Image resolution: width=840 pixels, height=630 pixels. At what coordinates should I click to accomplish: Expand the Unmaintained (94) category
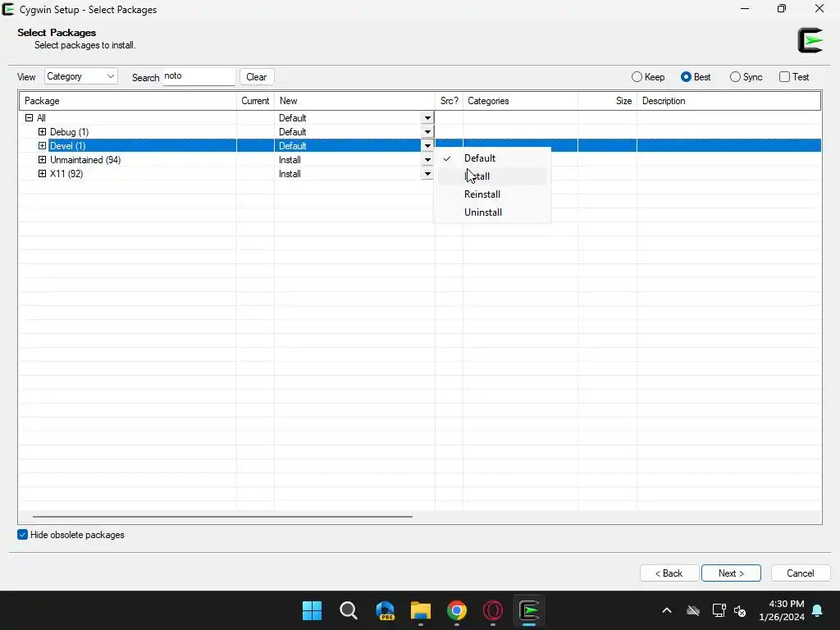click(43, 160)
